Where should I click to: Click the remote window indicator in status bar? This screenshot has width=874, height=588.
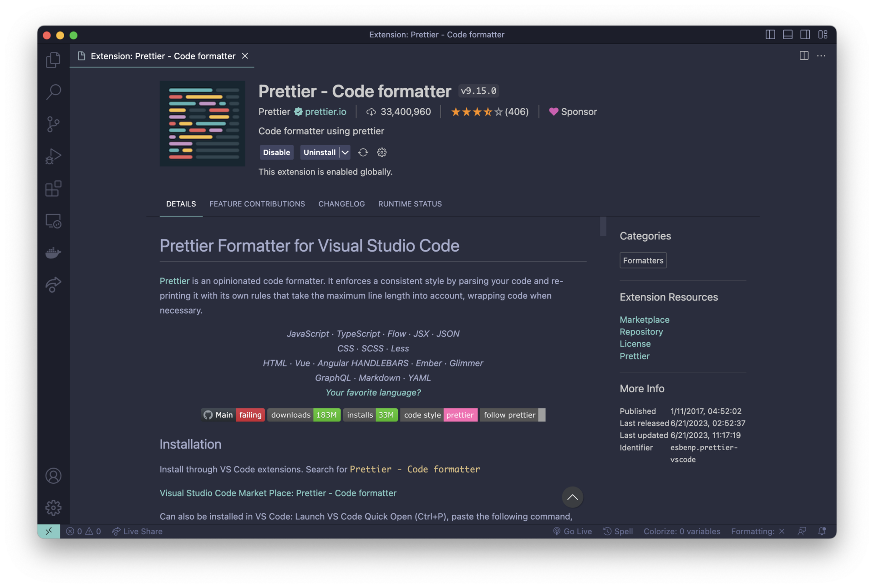pyautogui.click(x=49, y=531)
